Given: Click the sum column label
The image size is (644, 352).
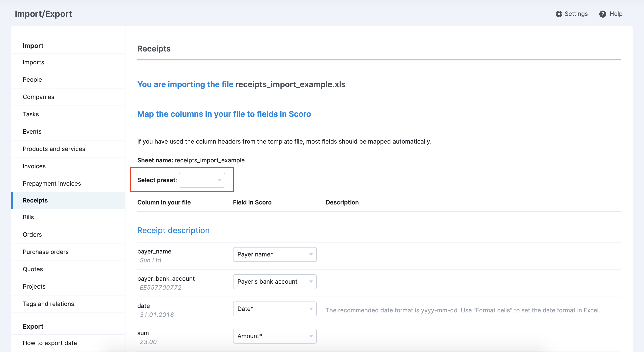Looking at the screenshot, I should [x=143, y=333].
